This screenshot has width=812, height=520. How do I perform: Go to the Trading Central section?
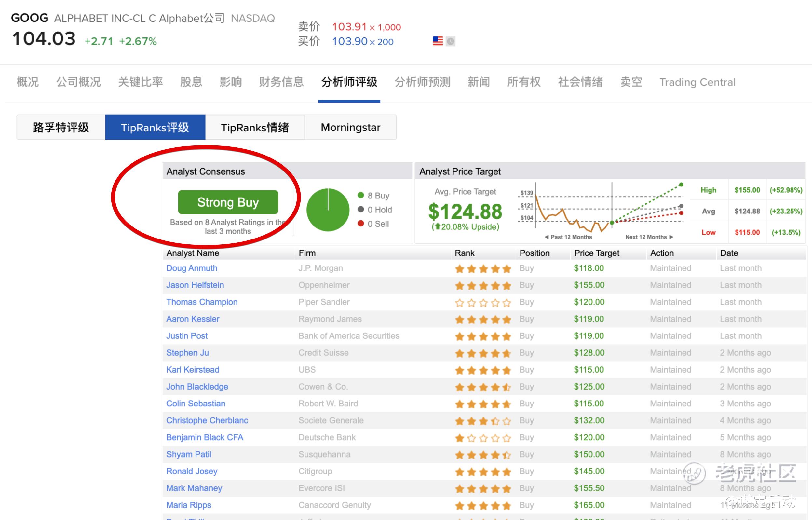(697, 82)
